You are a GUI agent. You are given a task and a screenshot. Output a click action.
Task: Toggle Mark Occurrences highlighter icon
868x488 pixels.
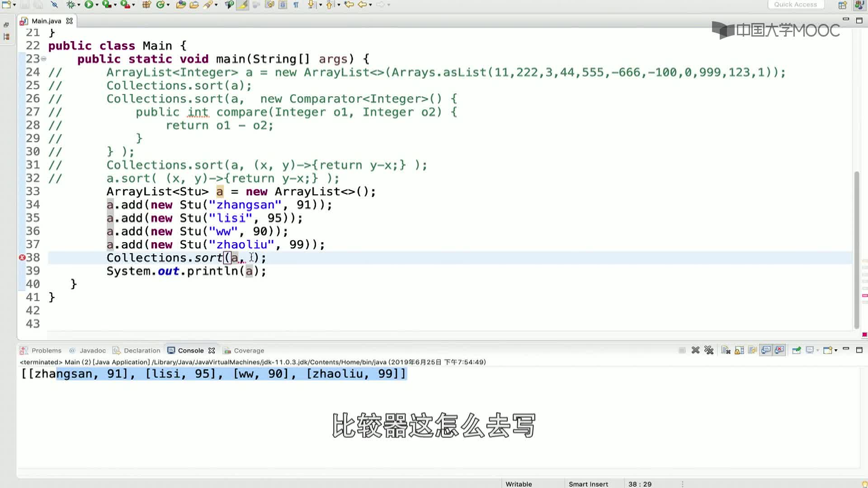click(243, 5)
